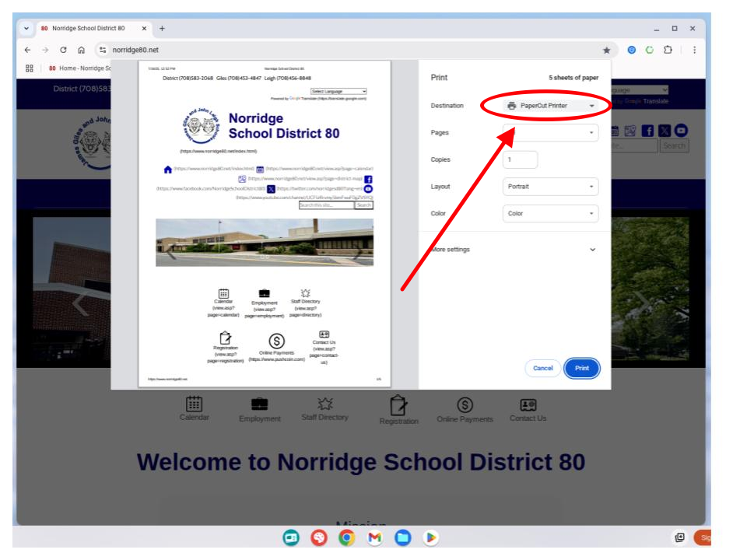Launch the Files app from the shelf

click(x=402, y=537)
